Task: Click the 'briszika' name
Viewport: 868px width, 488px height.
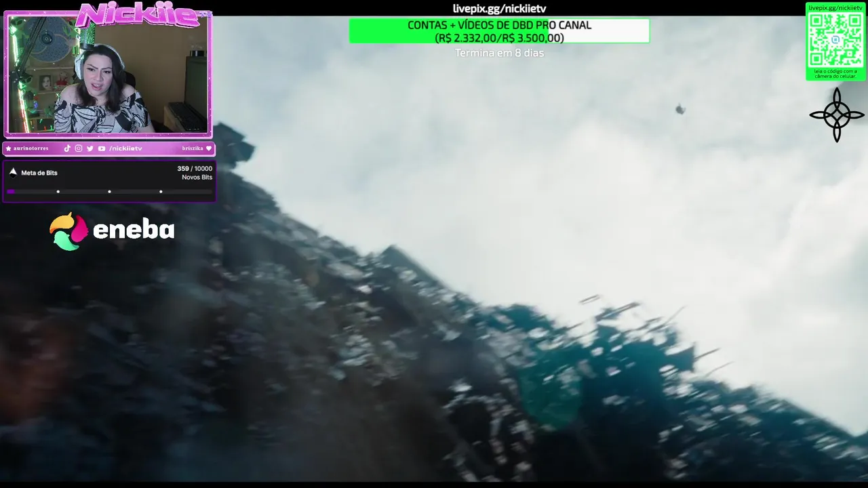Action: click(193, 148)
